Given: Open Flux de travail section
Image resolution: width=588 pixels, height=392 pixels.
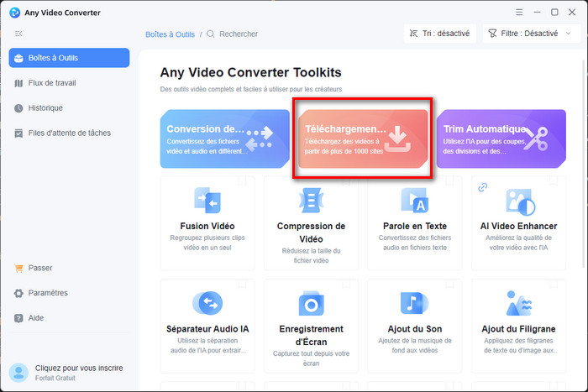Looking at the screenshot, I should [x=69, y=83].
